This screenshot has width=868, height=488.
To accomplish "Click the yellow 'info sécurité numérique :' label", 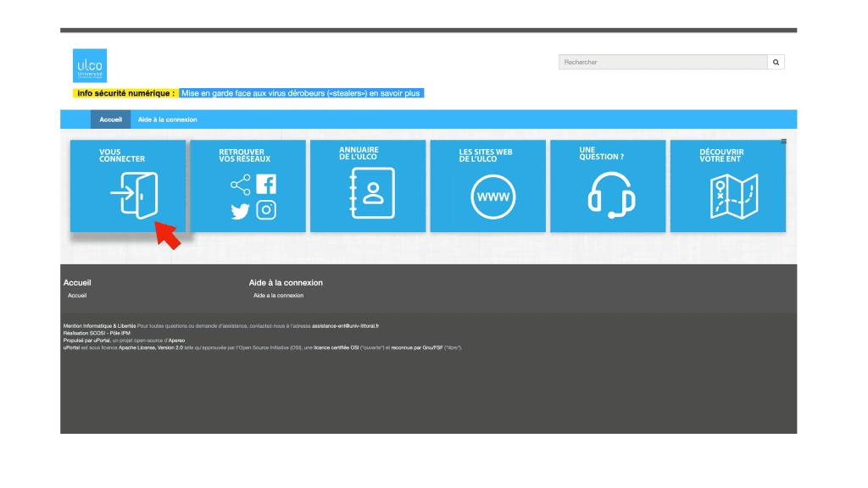I will tap(125, 93).
